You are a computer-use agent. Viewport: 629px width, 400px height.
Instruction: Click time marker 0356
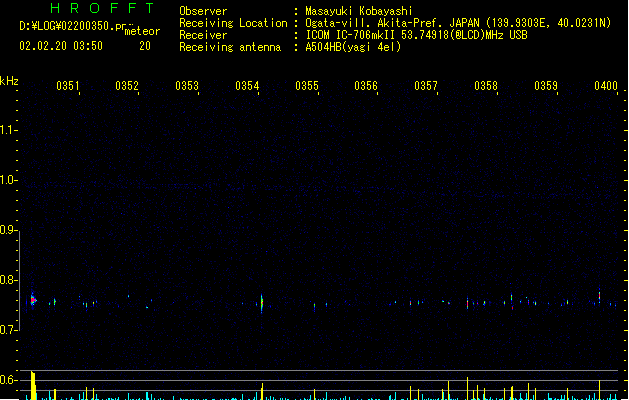coord(366,86)
